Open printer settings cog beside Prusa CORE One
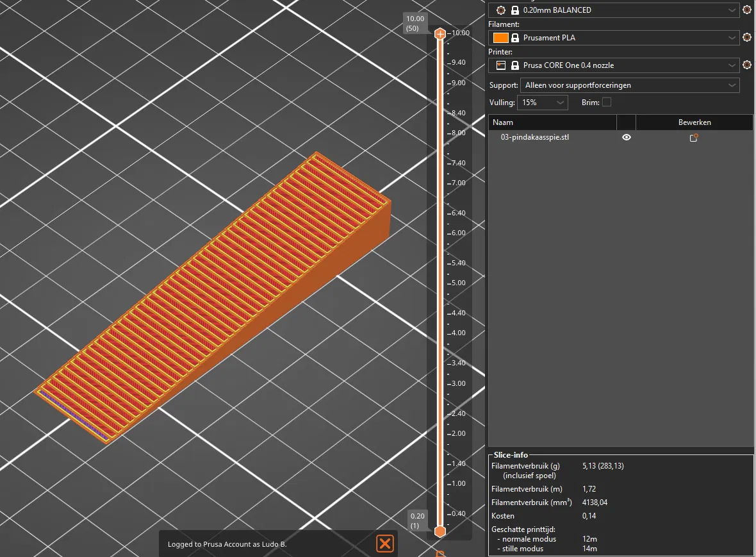This screenshot has width=756, height=557. [x=747, y=65]
